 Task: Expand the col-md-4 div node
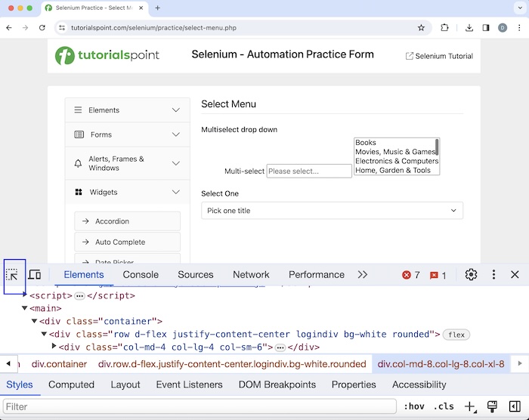(54, 347)
